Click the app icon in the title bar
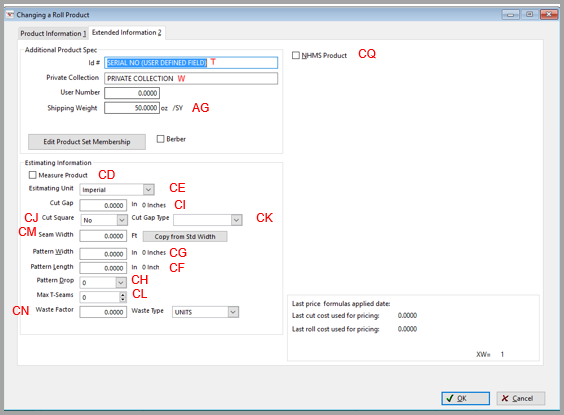564x415 pixels. click(x=10, y=15)
